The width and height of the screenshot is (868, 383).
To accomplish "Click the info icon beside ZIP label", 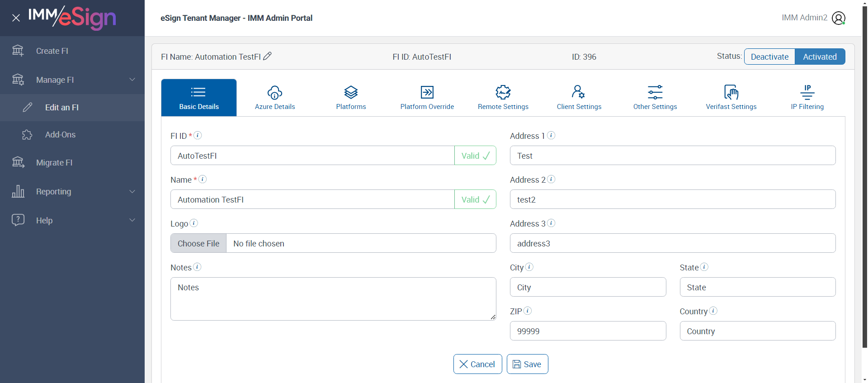I will [528, 311].
